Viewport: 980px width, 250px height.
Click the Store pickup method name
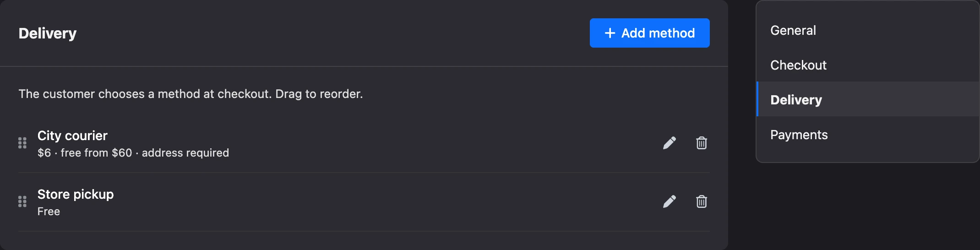click(x=76, y=194)
